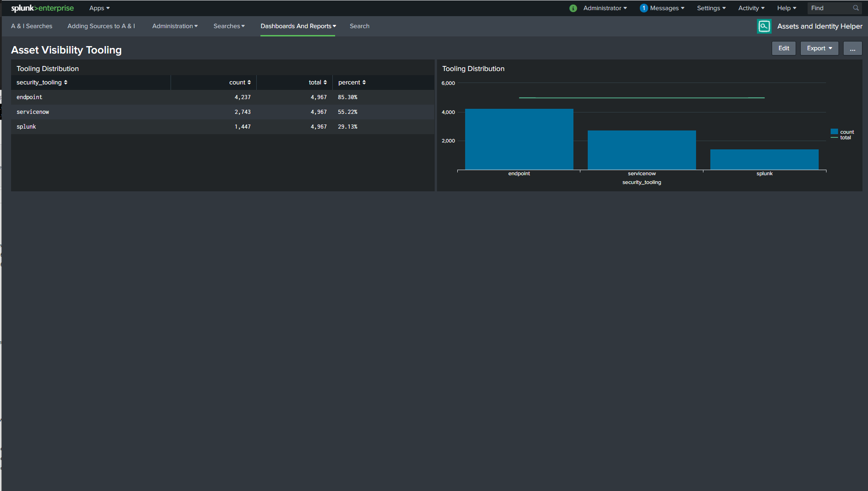The height and width of the screenshot is (491, 868).
Task: Click the security_tooling axis title
Action: (x=642, y=183)
